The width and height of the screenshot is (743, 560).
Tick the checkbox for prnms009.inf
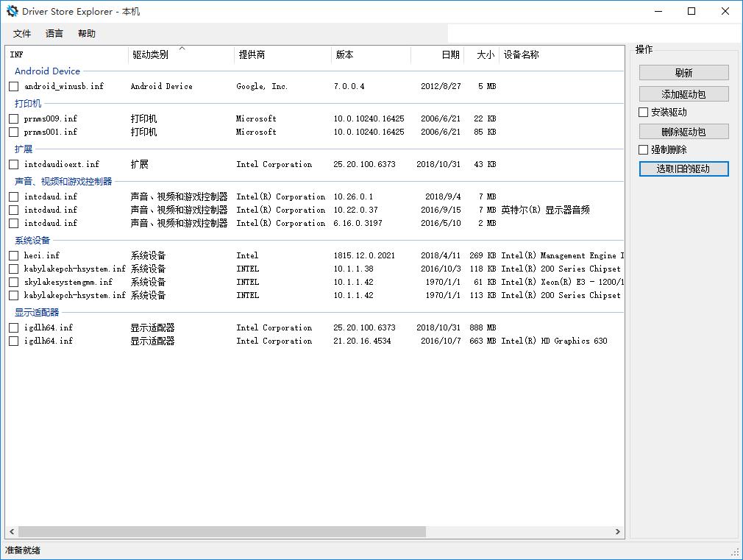[14, 118]
